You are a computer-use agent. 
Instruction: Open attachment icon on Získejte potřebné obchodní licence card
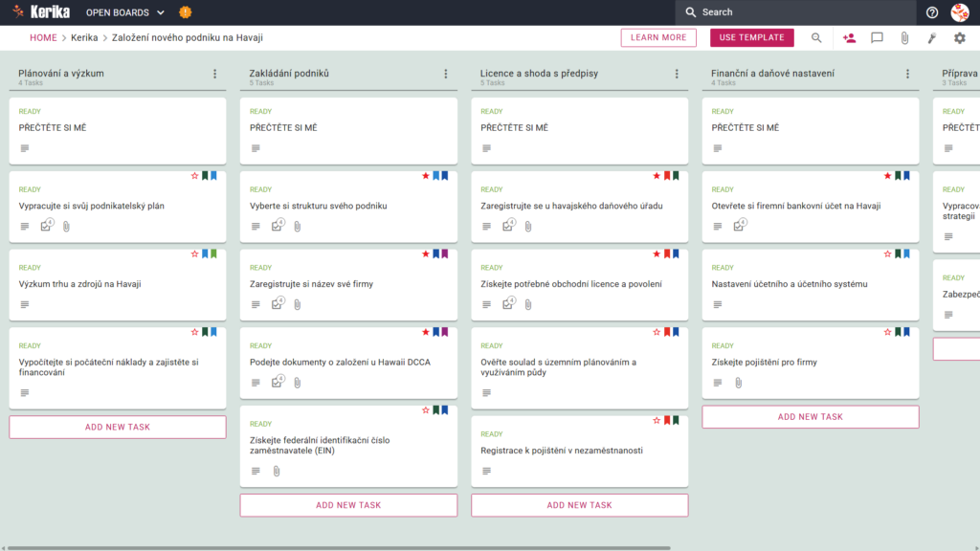click(528, 304)
